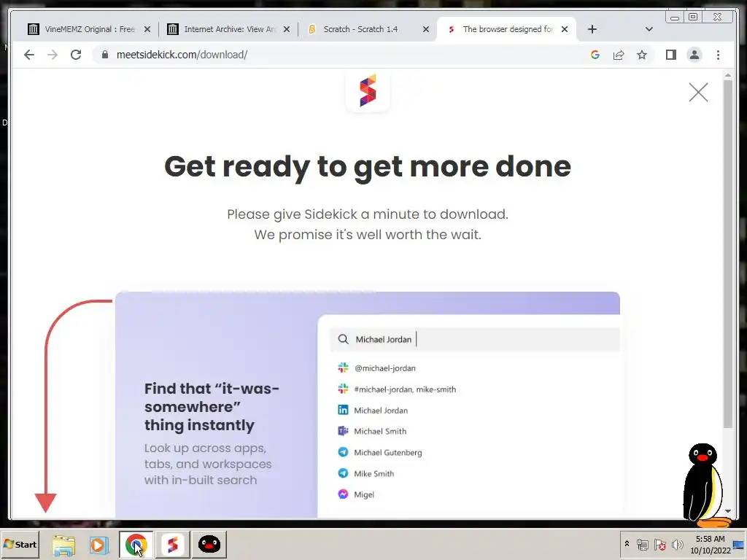This screenshot has height=560, width=747.
Task: Click the volume speaker tray icon
Action: click(677, 545)
